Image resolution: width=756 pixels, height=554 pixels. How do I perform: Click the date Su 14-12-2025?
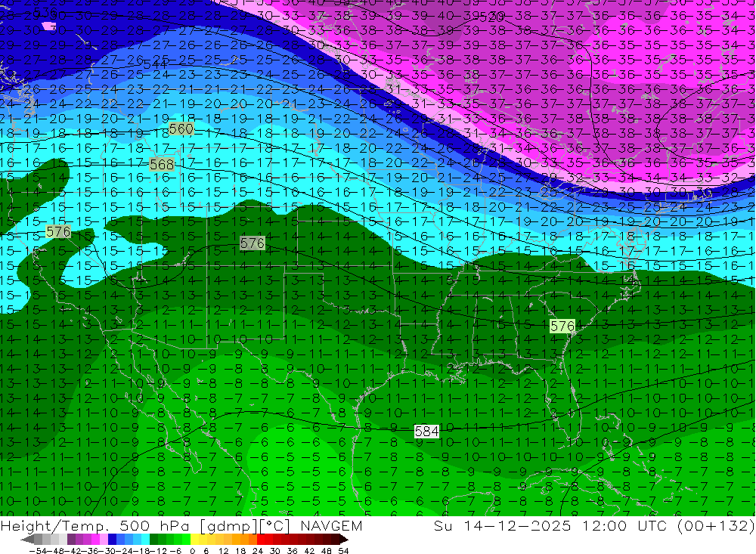[x=502, y=525]
